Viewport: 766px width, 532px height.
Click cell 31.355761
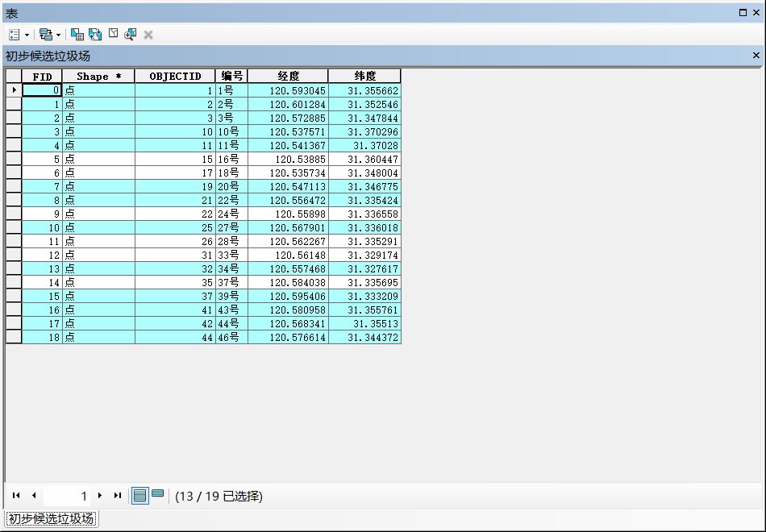click(x=365, y=310)
